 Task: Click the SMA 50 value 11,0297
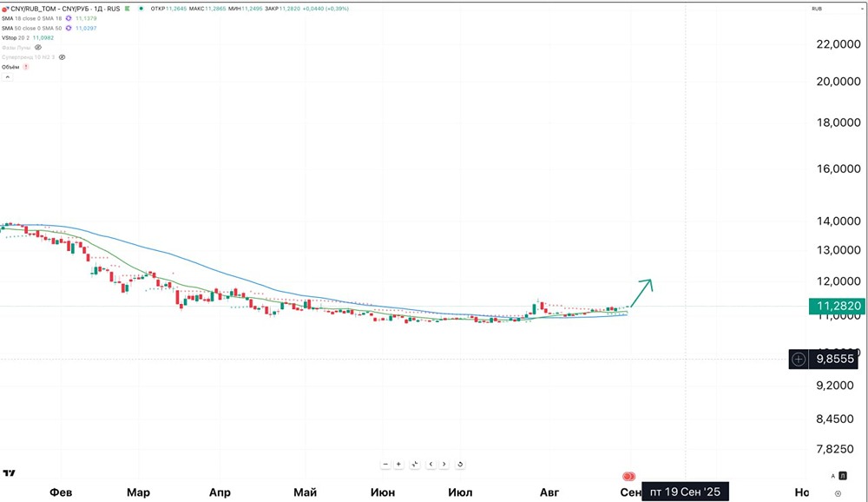(x=86, y=28)
